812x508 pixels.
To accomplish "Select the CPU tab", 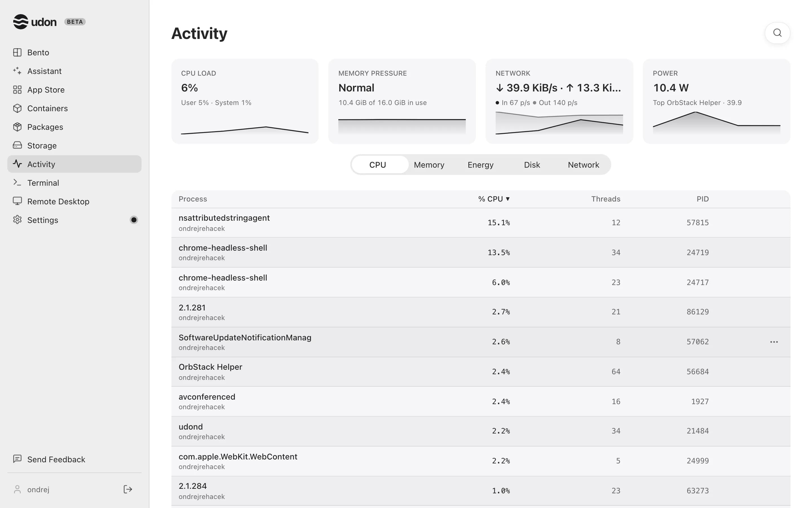I will click(380, 165).
